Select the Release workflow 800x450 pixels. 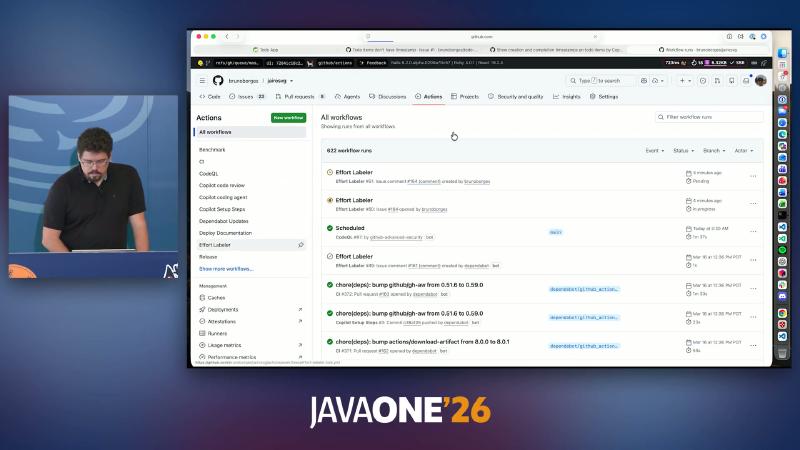[x=208, y=257]
